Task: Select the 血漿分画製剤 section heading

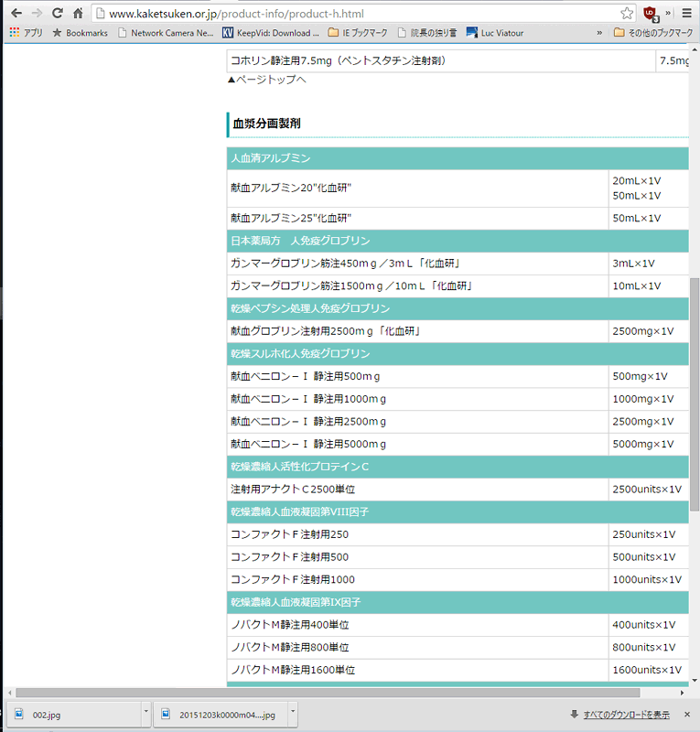Action: [266, 124]
